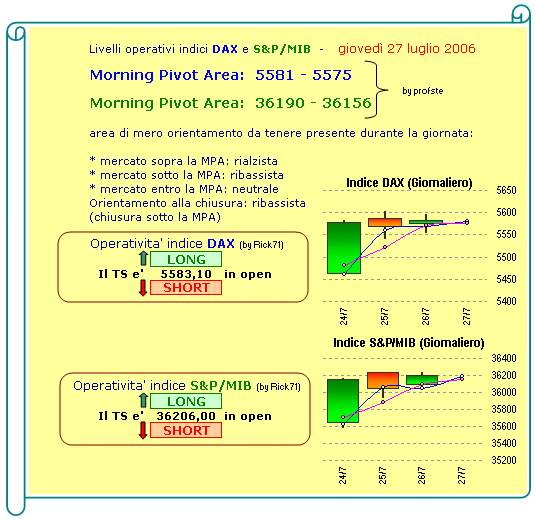Viewport: 536px width, 521px height.
Task: Click 'Orientamento alla chiusura: ribassista' line
Action: 198,203
